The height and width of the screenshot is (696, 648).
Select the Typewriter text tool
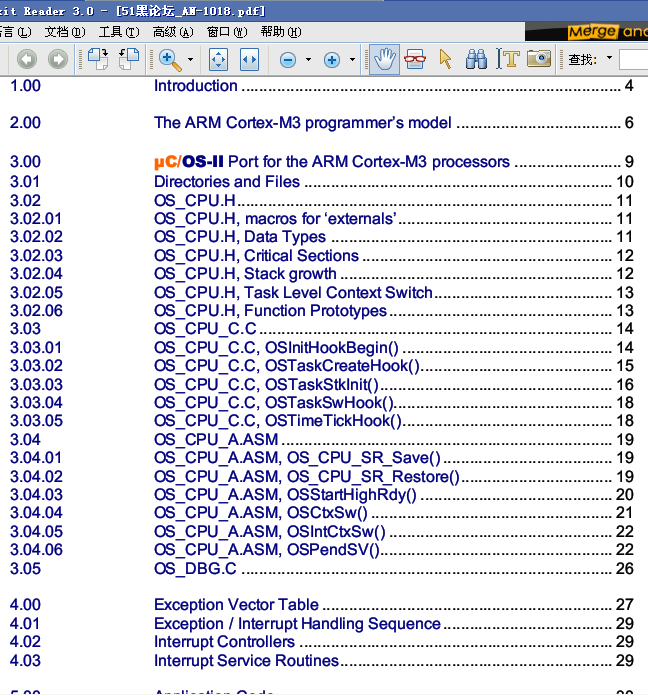(507, 59)
